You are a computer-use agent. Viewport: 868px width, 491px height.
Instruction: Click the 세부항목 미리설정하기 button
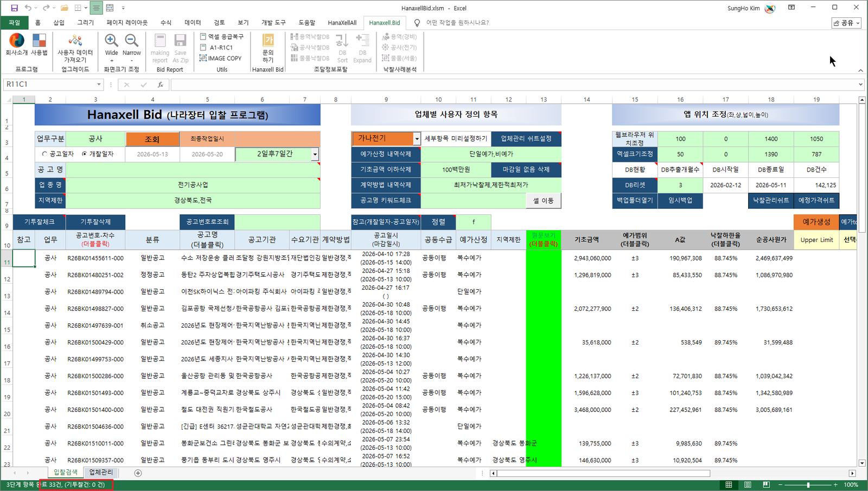click(456, 139)
